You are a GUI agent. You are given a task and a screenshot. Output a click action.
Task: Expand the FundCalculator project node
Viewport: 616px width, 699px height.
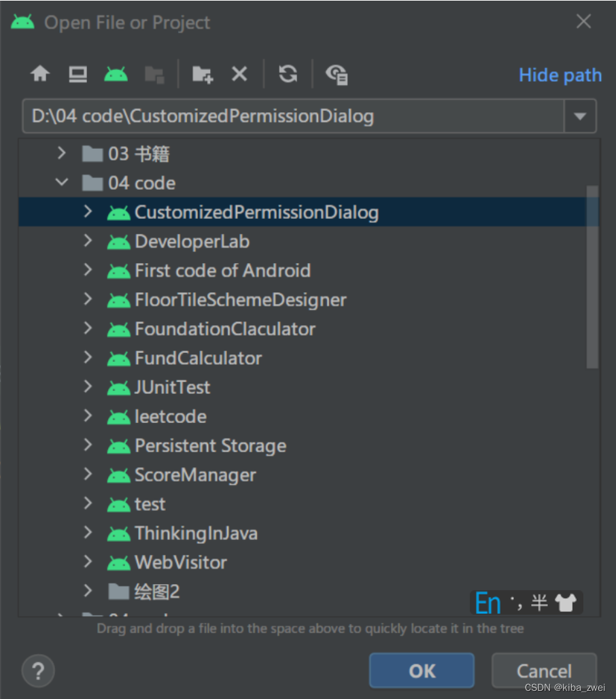click(x=88, y=358)
